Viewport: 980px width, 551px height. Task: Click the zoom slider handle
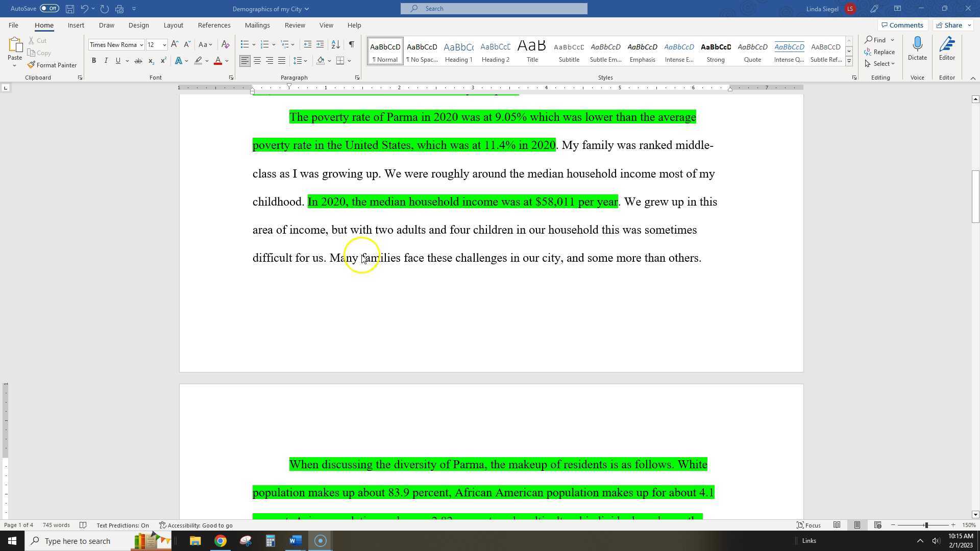click(x=925, y=525)
